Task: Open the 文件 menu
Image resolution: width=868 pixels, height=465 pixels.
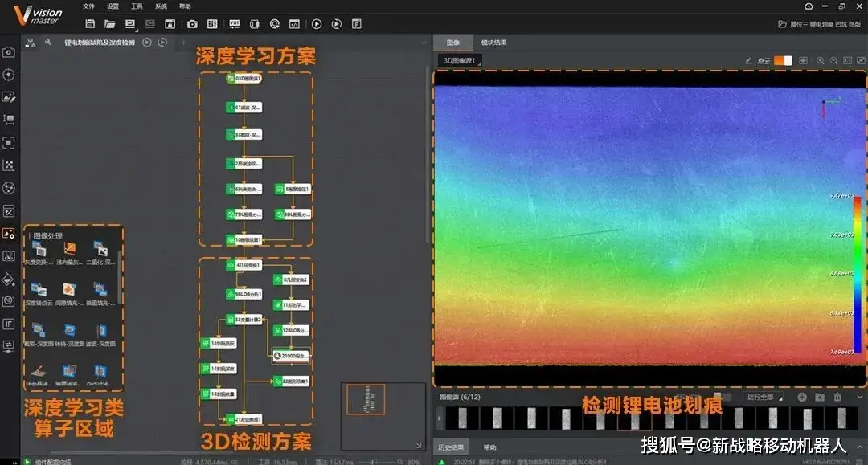Action: tap(88, 6)
